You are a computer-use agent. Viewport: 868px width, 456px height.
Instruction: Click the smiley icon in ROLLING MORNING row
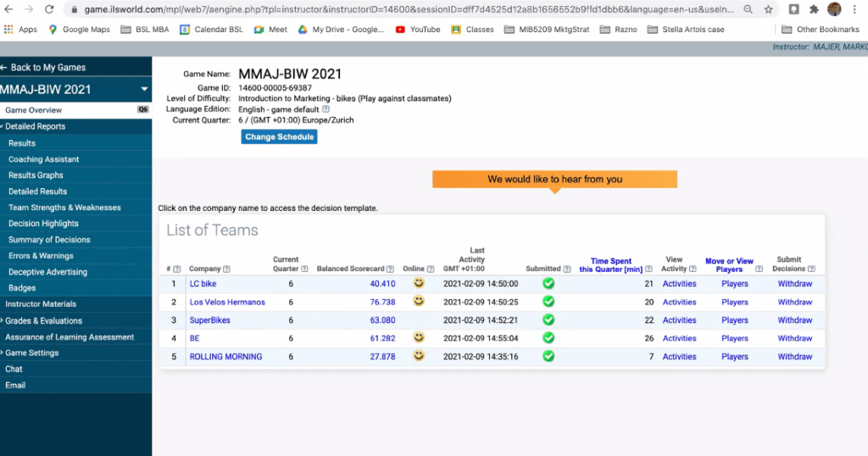(x=418, y=356)
